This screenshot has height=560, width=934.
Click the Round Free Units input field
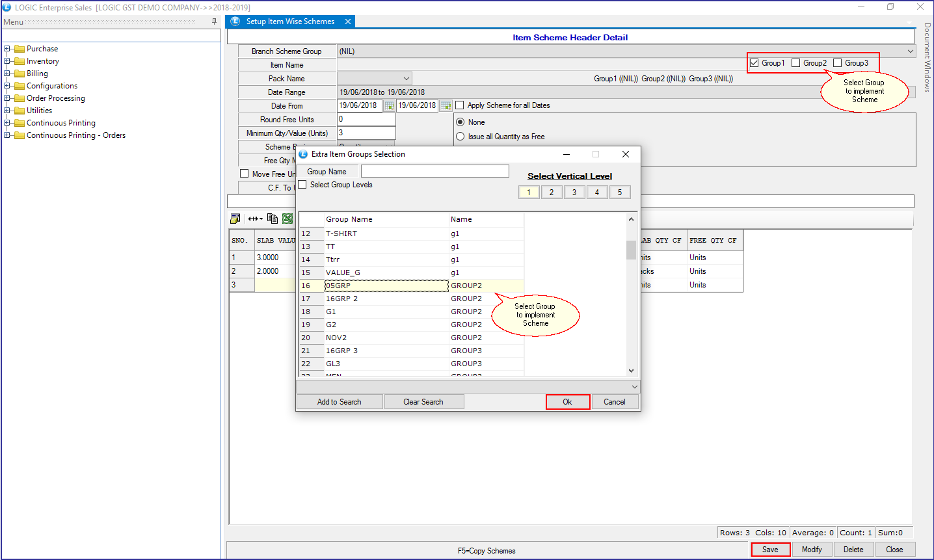(366, 120)
